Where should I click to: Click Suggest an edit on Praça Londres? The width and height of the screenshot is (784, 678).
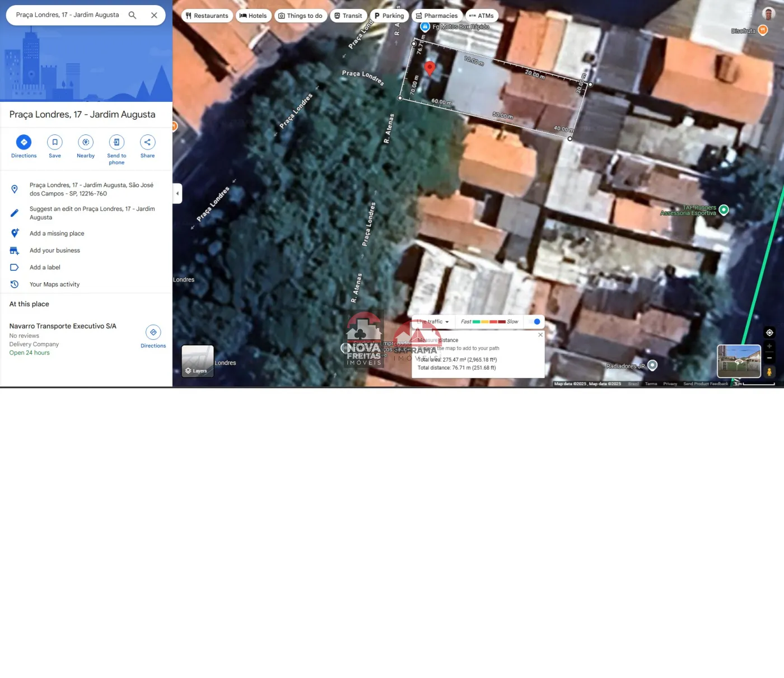tap(92, 213)
